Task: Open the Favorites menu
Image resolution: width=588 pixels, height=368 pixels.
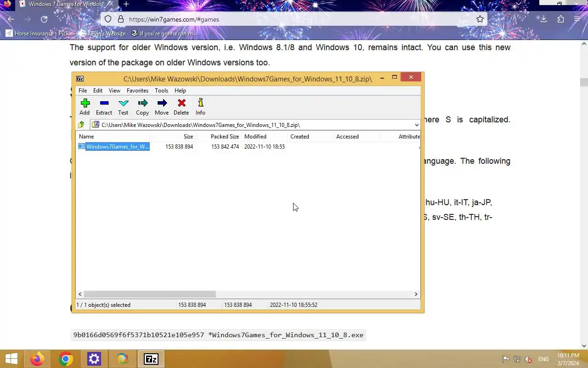Action: coord(137,91)
